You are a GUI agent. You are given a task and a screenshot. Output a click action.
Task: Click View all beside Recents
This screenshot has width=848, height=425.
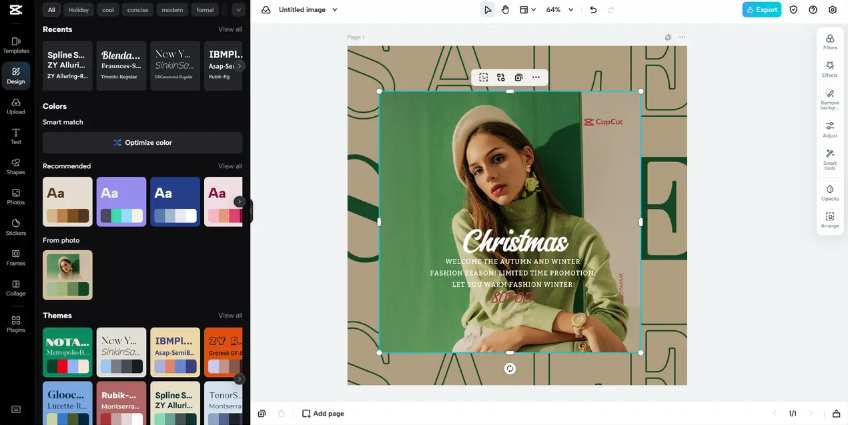(230, 29)
